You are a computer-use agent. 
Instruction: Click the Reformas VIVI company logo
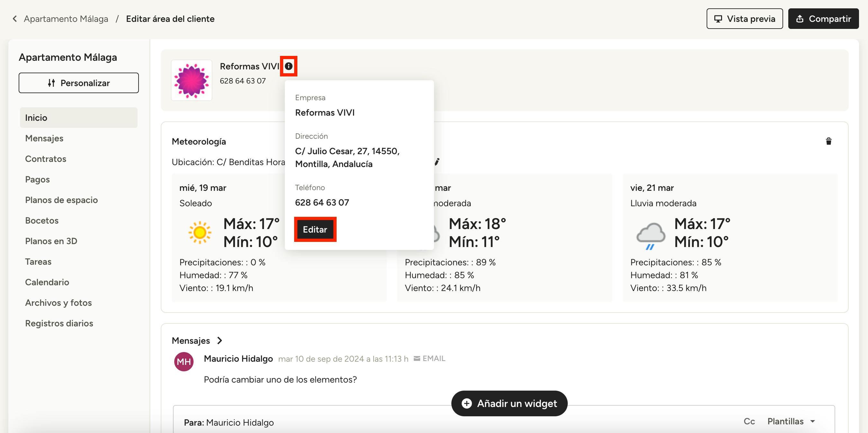tap(191, 81)
